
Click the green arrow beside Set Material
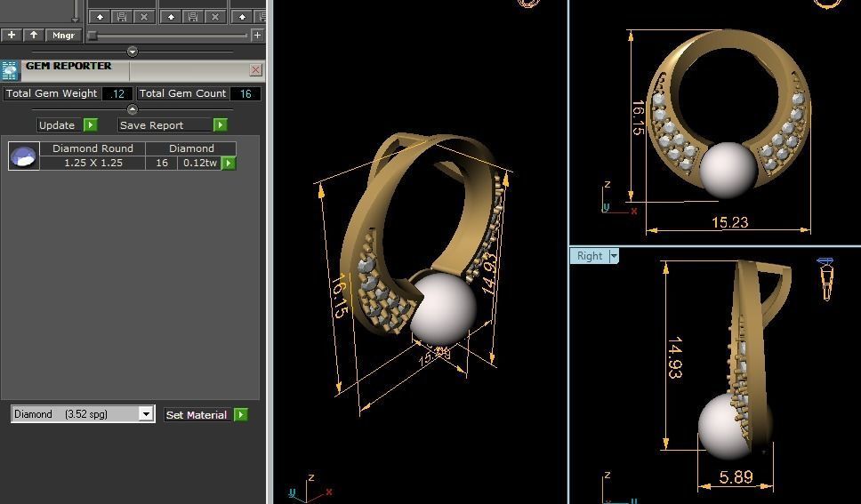tap(240, 415)
